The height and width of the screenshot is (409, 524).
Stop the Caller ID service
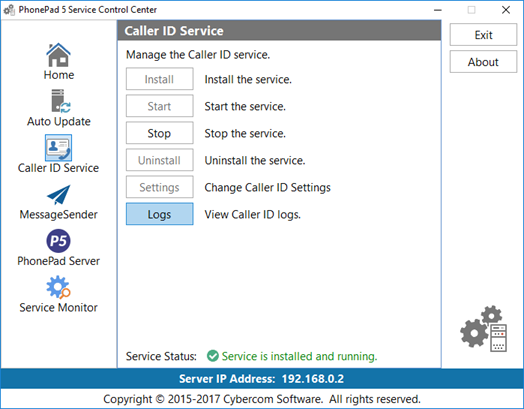(x=159, y=133)
